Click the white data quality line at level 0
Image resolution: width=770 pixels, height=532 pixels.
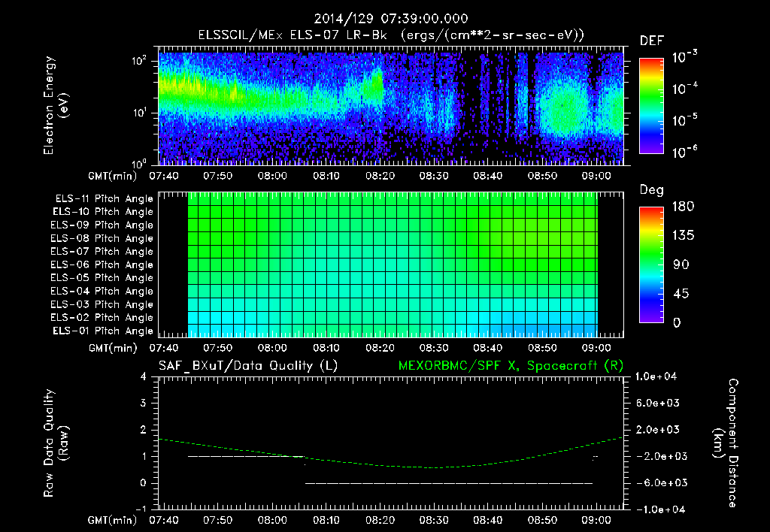pos(449,483)
